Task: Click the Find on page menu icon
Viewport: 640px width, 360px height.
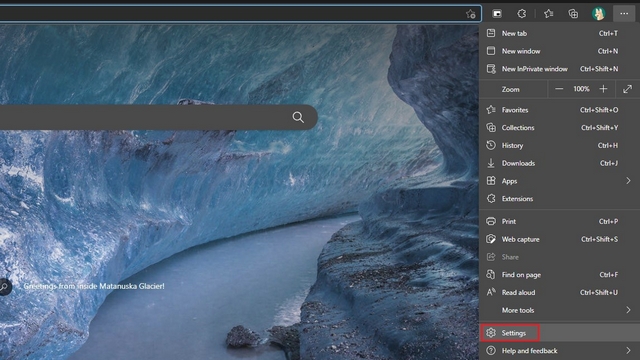Action: point(491,275)
